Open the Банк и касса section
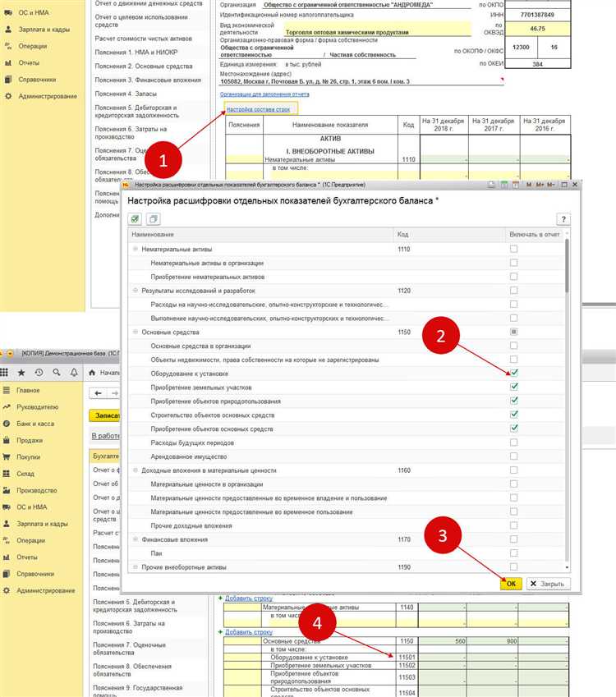Screen dimensions: 616x697 point(35,424)
